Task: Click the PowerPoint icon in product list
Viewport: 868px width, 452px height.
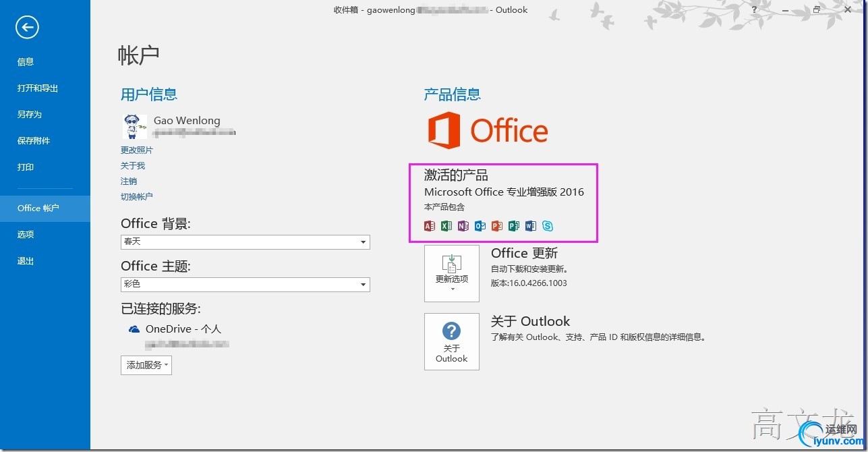Action: [x=497, y=226]
